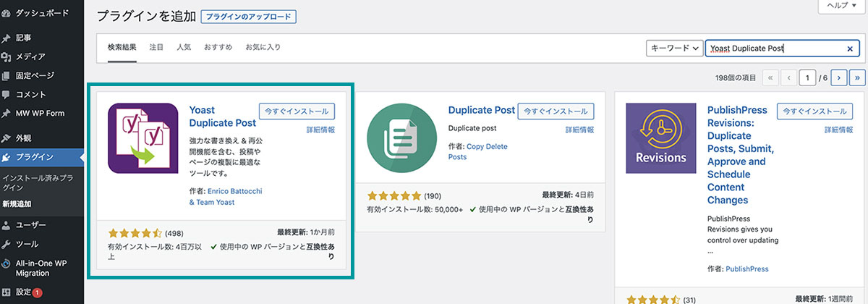The height and width of the screenshot is (304, 868).
Task: Go to last page of results
Action: pos(858,77)
